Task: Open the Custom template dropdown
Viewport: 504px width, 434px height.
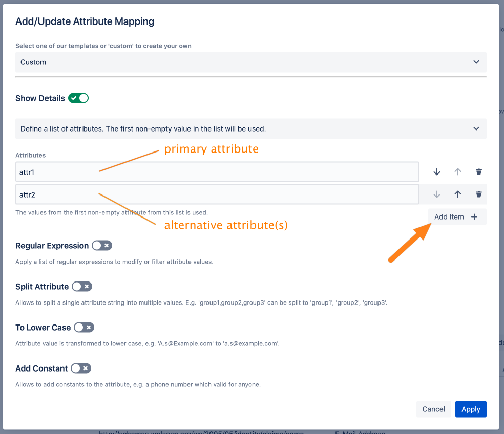Action: 250,62
